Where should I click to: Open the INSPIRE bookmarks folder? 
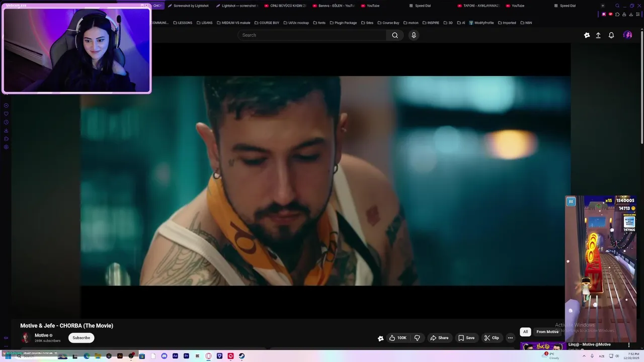[x=431, y=23]
